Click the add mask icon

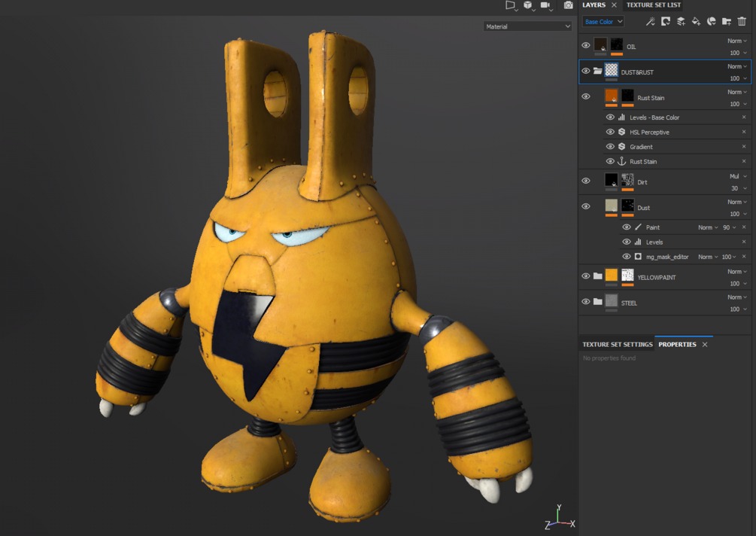(x=666, y=22)
